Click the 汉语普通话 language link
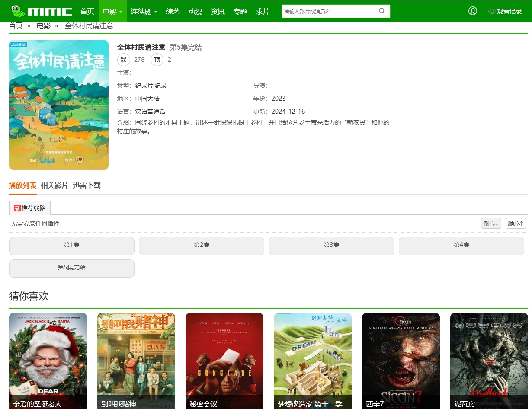 151,112
